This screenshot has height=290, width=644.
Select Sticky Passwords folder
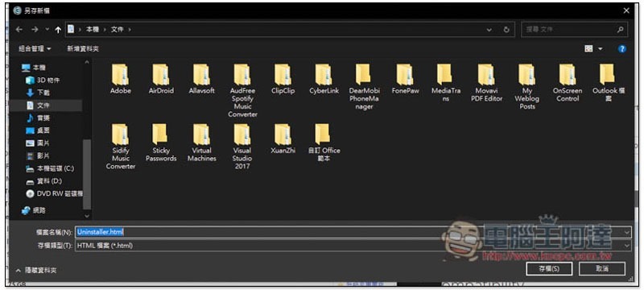[x=161, y=143]
